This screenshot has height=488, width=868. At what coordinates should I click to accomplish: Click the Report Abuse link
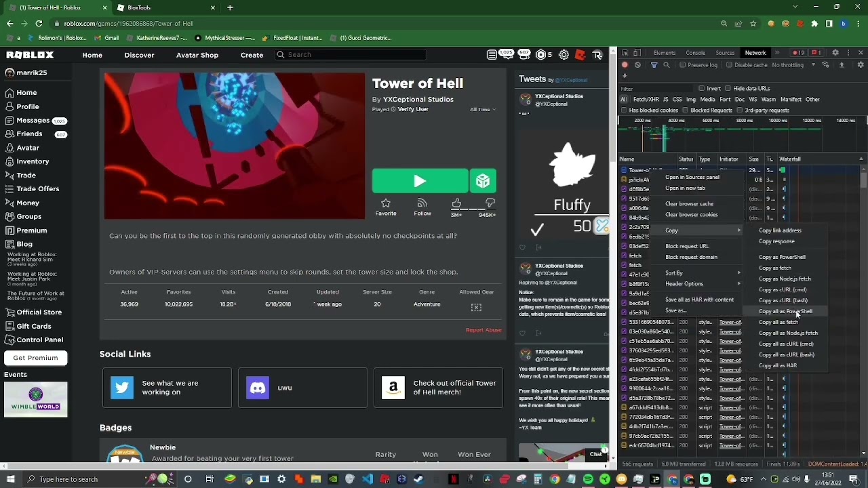(484, 330)
